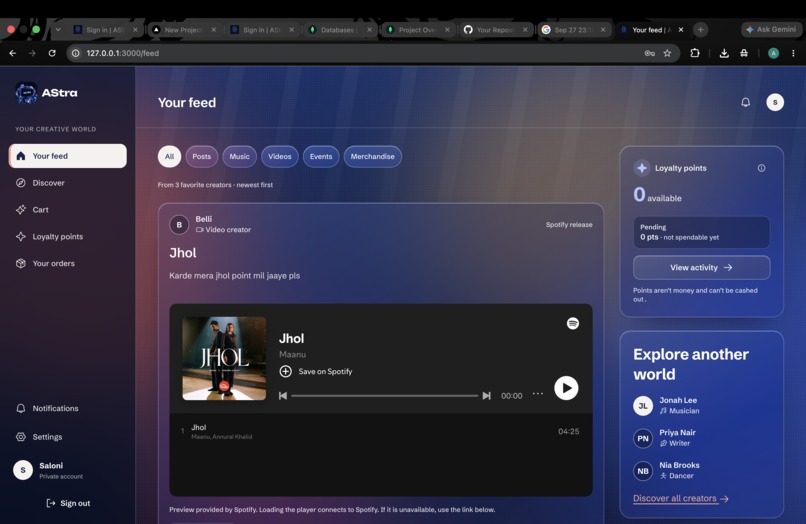Click the Jhol album cover thumbnail
806x524 pixels.
(224, 358)
